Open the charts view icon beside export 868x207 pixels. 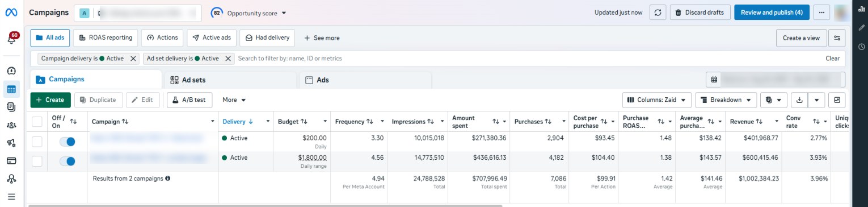[837, 100]
